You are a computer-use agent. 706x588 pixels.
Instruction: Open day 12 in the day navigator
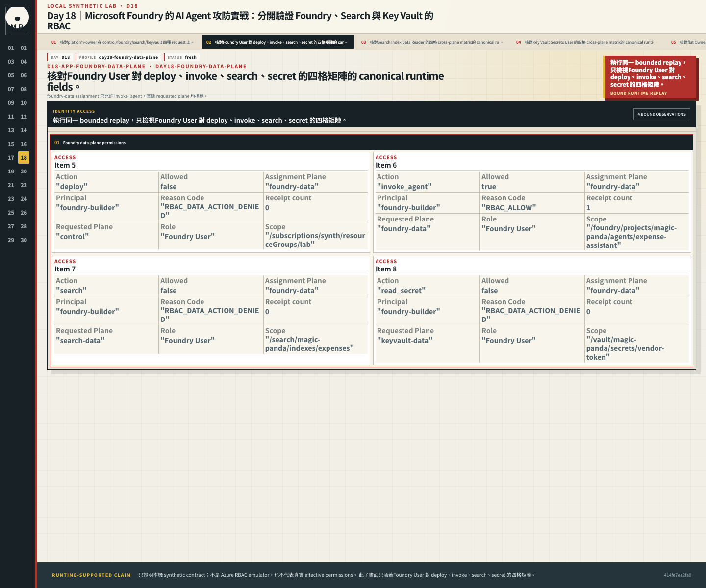[24, 117]
